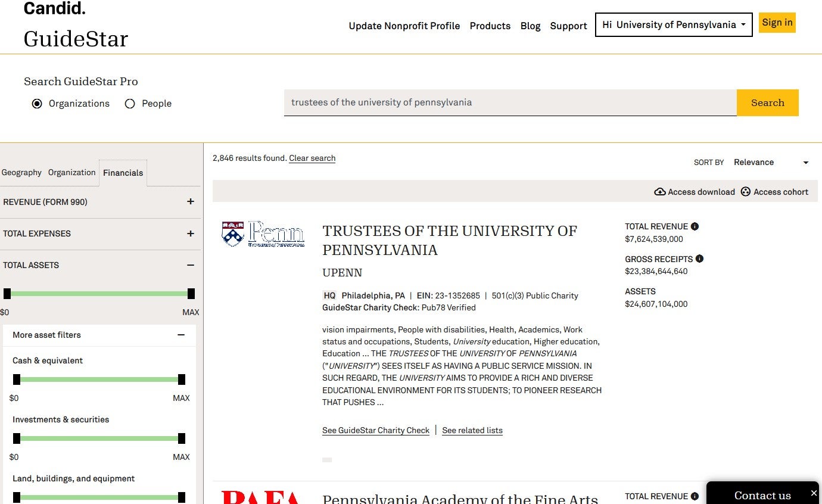The height and width of the screenshot is (504, 822).
Task: Click the yellow Search button
Action: click(768, 102)
